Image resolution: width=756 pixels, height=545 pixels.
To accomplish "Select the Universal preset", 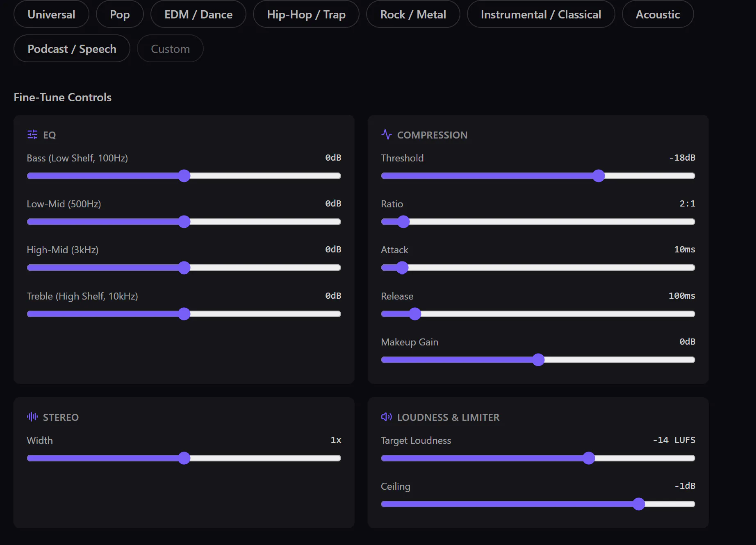I will [x=51, y=14].
